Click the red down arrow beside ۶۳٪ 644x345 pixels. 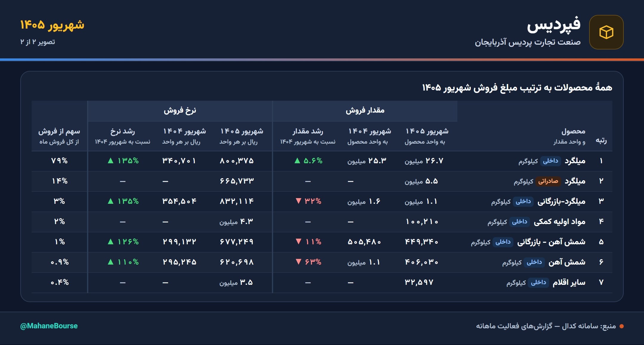(298, 262)
